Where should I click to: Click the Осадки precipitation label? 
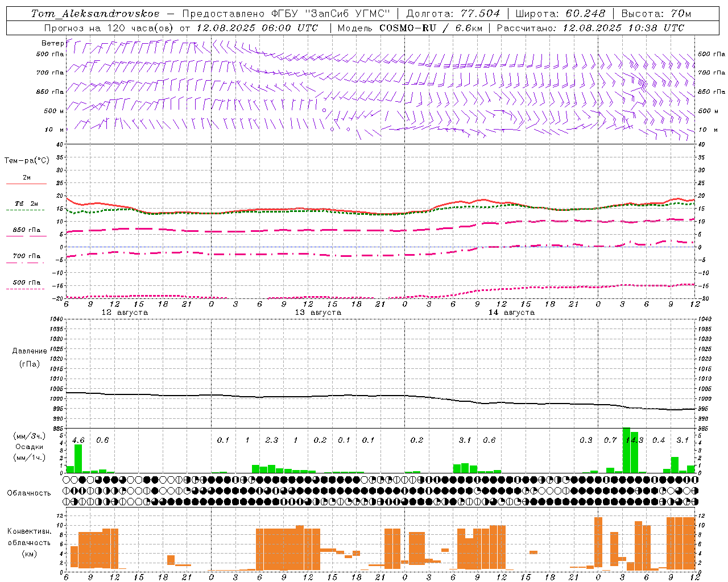click(29, 447)
